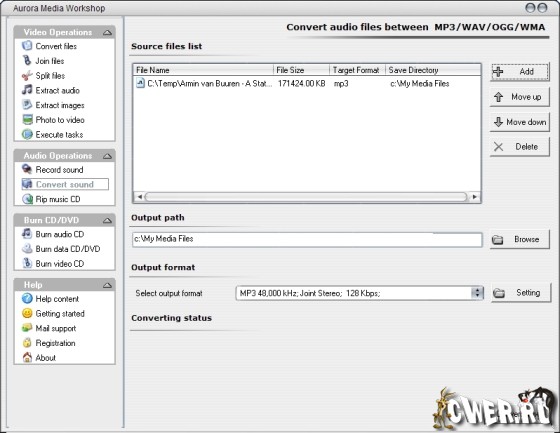Click the Photo to video icon

[x=27, y=119]
